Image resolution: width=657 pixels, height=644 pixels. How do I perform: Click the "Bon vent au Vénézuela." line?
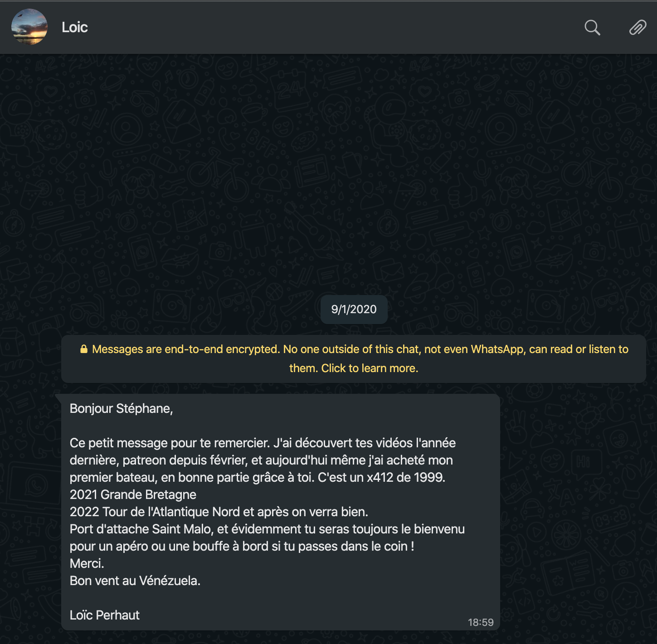tap(135, 581)
